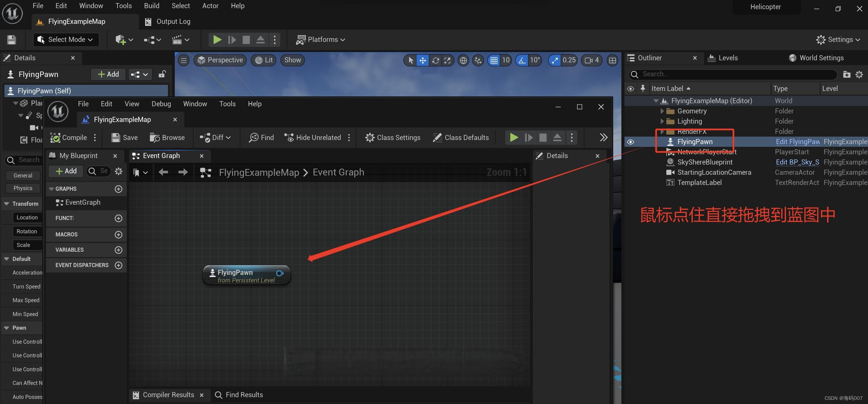Select TemplateLabel in Outliner

pos(699,183)
